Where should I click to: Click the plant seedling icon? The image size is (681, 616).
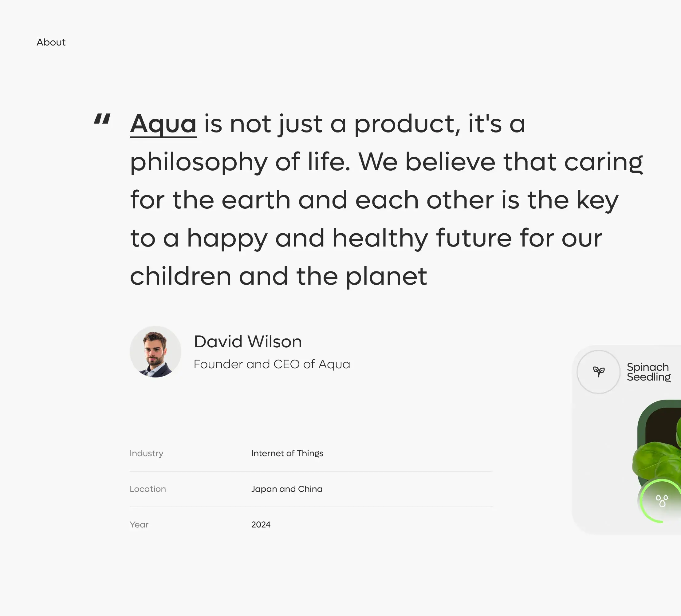pyautogui.click(x=599, y=372)
